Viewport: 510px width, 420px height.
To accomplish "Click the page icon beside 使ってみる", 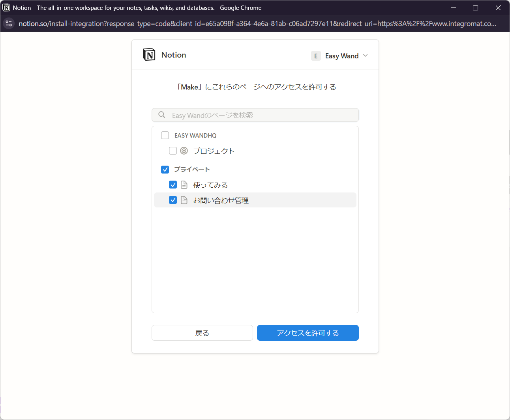I will point(184,185).
